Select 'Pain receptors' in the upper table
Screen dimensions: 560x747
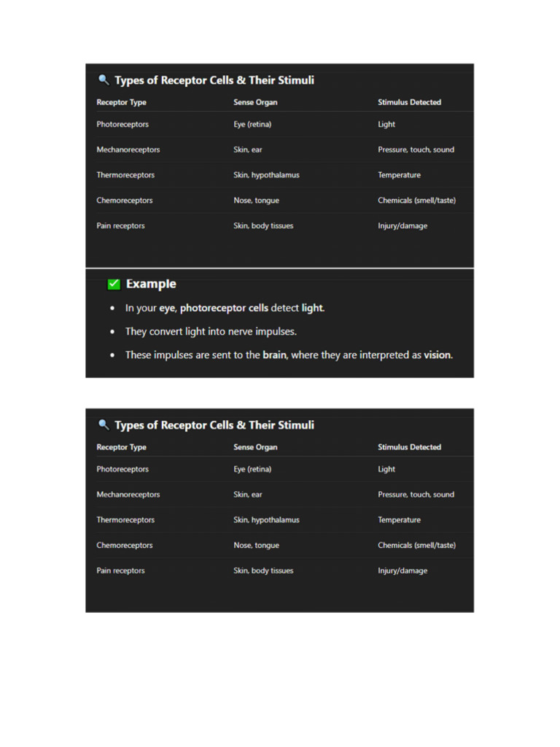120,226
